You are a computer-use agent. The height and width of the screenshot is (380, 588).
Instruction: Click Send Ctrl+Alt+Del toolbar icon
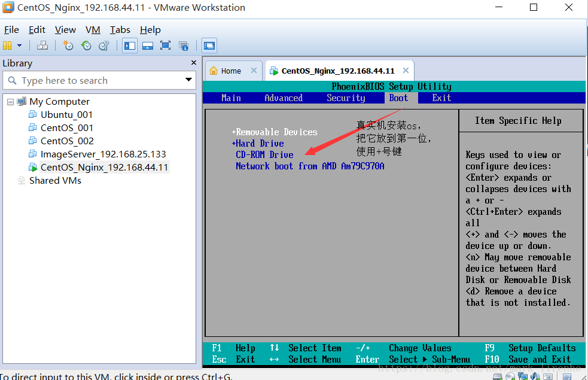tap(42, 45)
